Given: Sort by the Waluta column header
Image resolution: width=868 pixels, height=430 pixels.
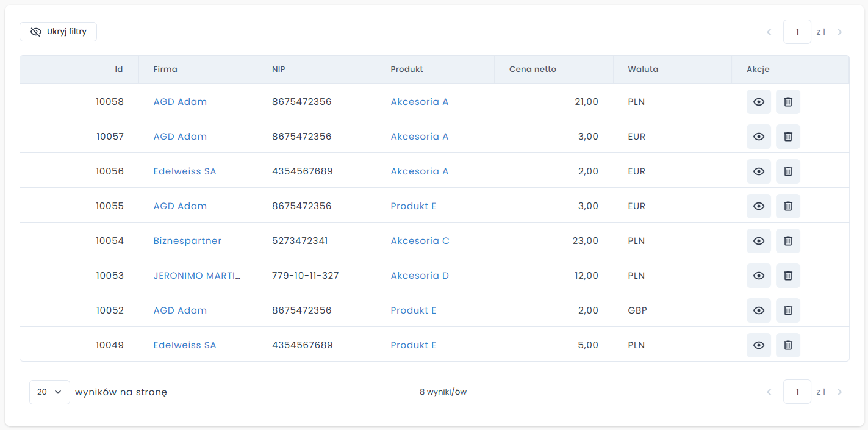Looking at the screenshot, I should click(x=643, y=70).
